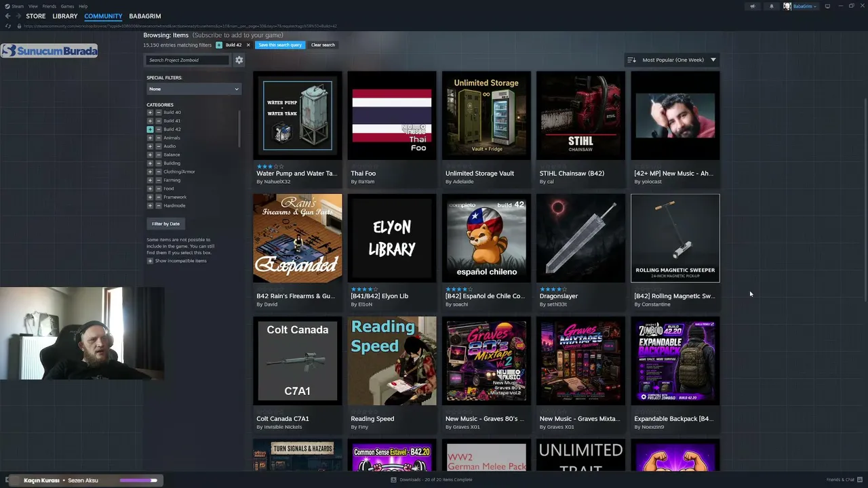Go forward using the browser forward arrow
This screenshot has height=488, width=868.
[x=18, y=16]
